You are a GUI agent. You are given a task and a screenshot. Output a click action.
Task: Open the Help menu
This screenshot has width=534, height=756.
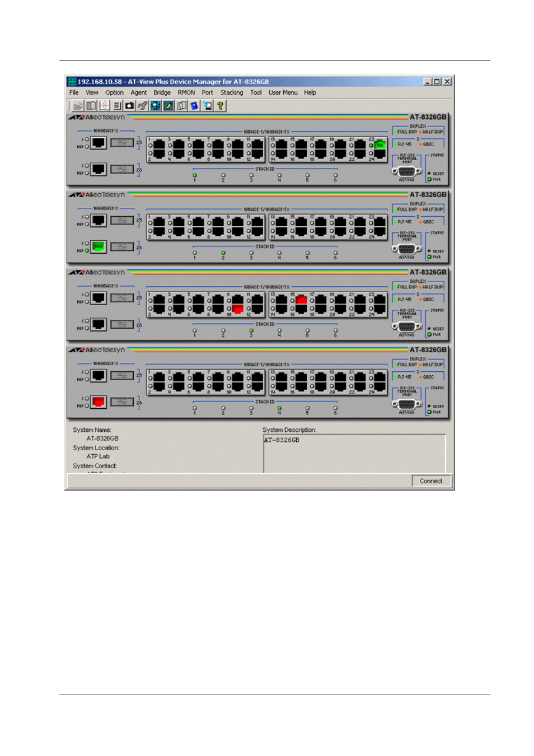click(x=310, y=93)
